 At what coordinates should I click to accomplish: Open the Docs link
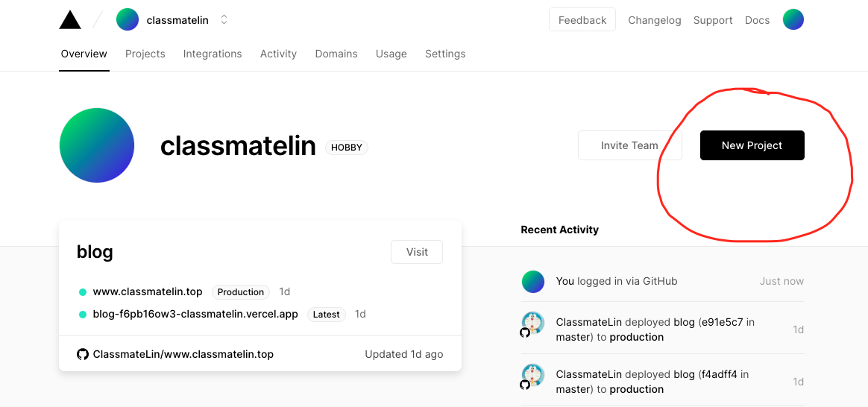[x=758, y=20]
